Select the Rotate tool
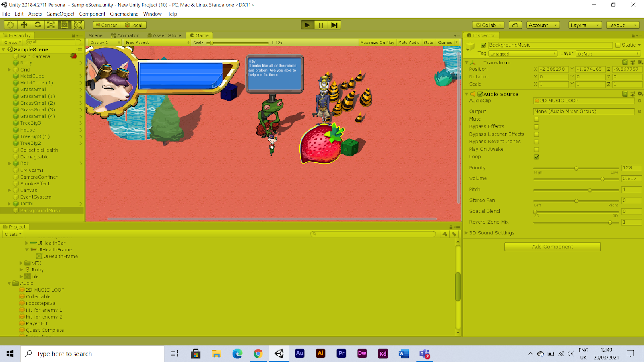This screenshot has height=362, width=644. point(37,25)
